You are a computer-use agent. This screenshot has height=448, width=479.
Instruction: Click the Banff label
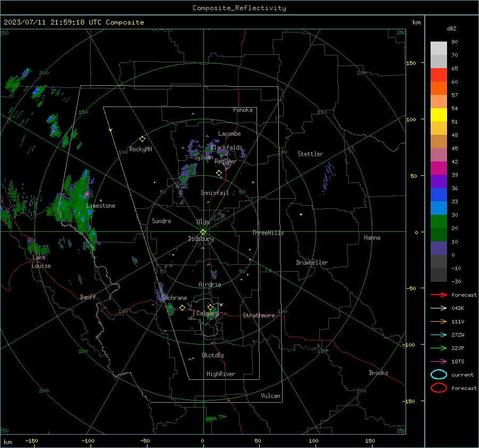click(x=88, y=297)
